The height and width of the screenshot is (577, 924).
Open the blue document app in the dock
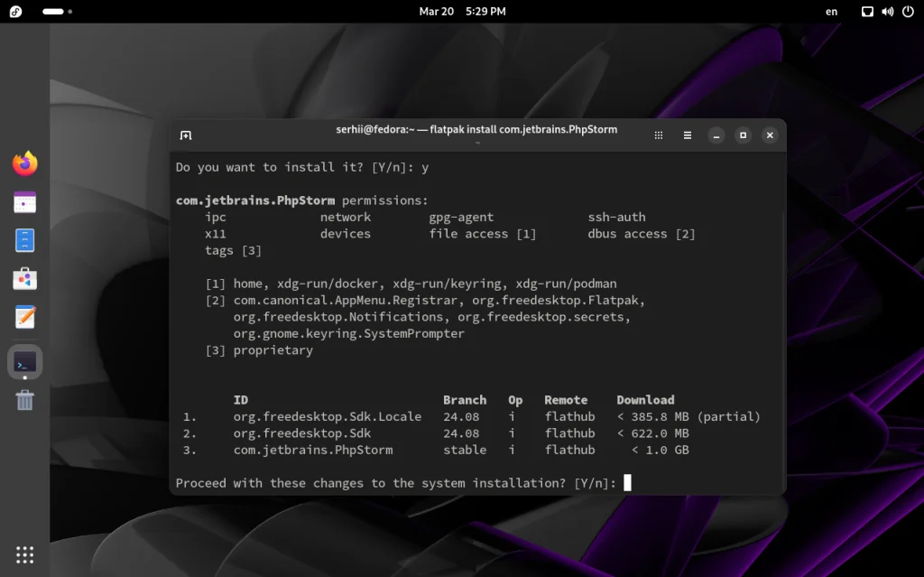(x=24, y=239)
